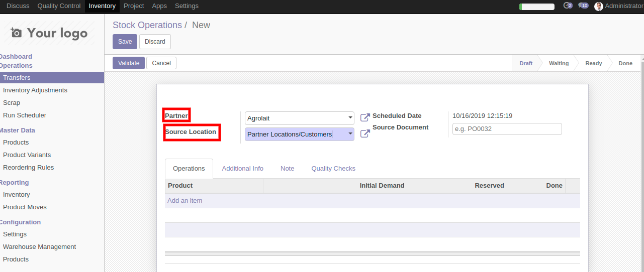Open external link beside Partner field
644x272 pixels.
pos(365,118)
